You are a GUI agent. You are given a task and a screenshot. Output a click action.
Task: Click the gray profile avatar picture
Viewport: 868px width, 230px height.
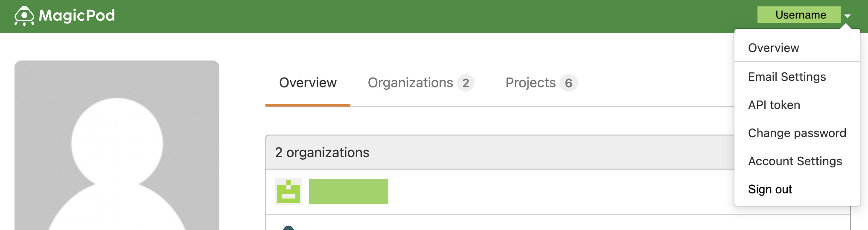pyautogui.click(x=117, y=145)
